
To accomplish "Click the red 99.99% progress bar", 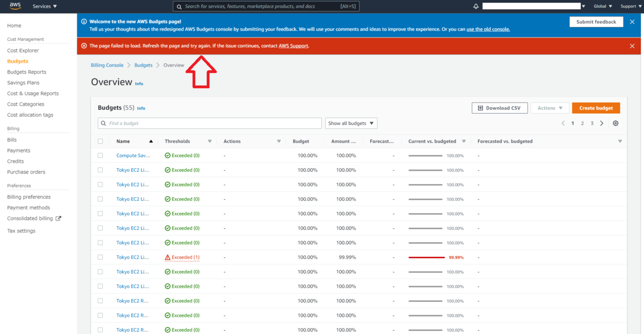I will [x=427, y=257].
